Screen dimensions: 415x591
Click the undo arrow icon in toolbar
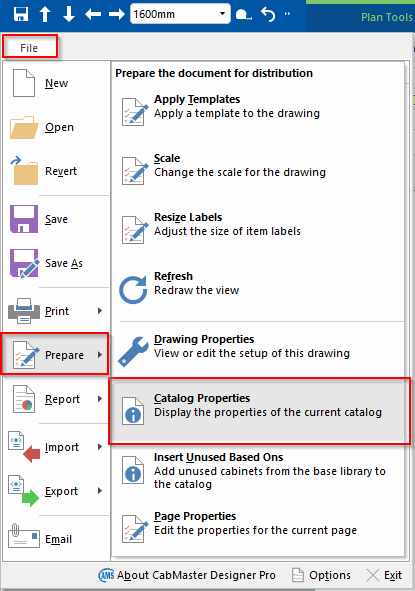coord(268,14)
